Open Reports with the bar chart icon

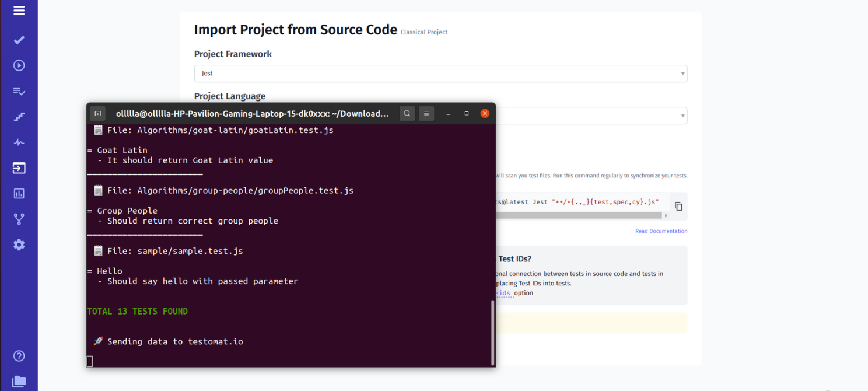tap(18, 193)
